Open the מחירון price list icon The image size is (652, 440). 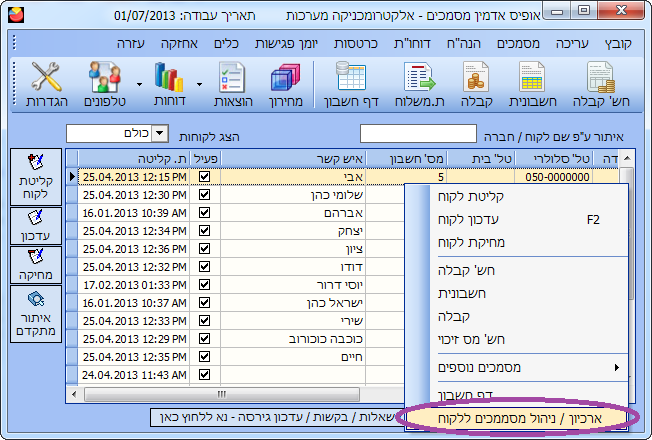[x=286, y=85]
